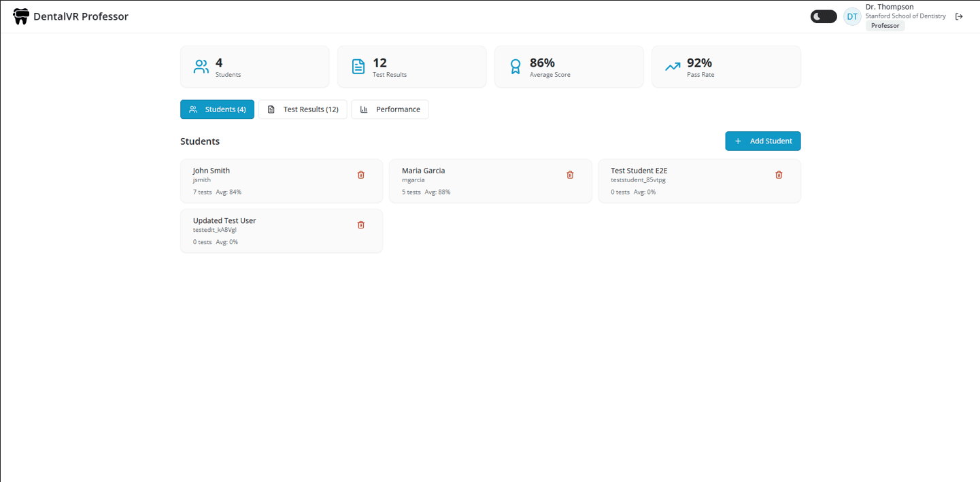980x482 pixels.
Task: Open John Smith student card name
Action: coord(212,171)
